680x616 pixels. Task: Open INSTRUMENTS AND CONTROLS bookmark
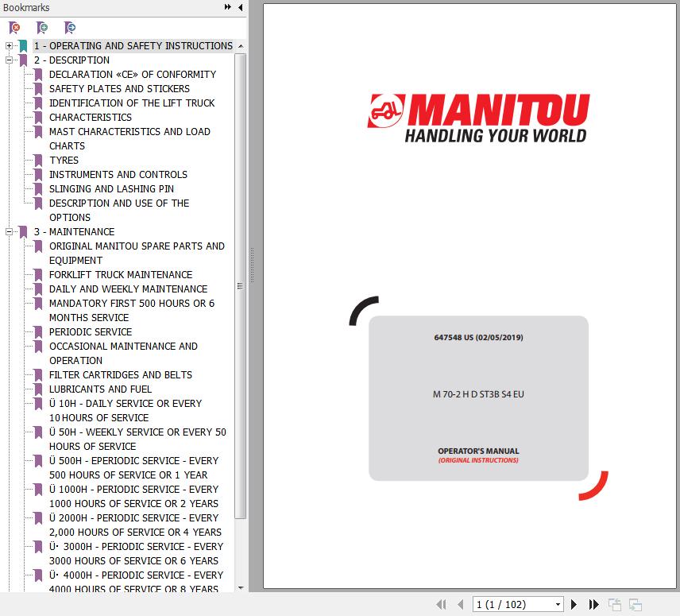point(118,174)
